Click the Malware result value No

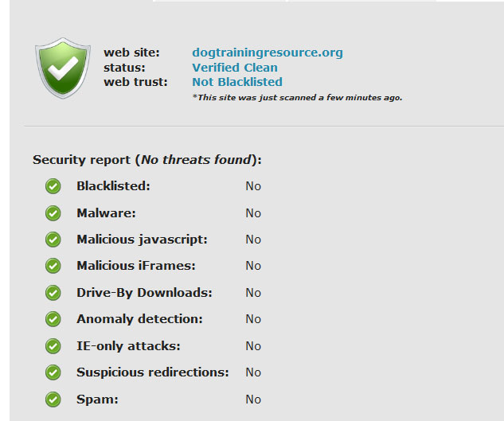253,213
